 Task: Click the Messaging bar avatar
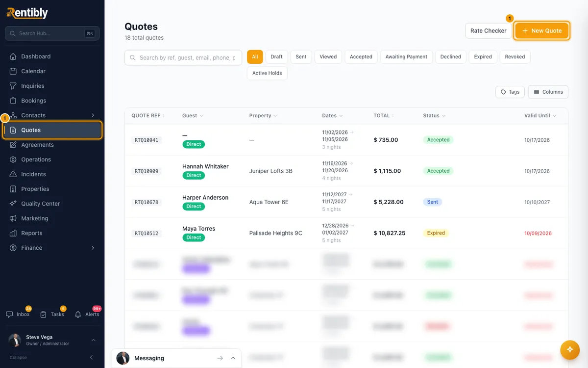123,358
